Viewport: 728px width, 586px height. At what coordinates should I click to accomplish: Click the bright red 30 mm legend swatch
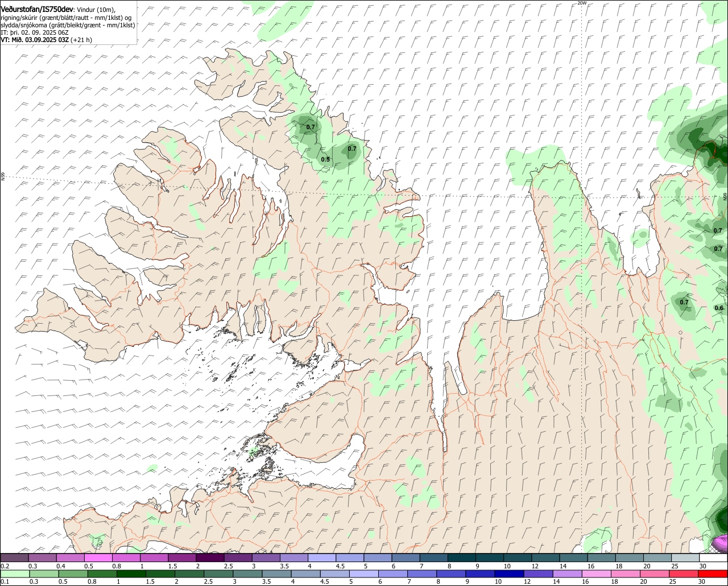[x=713, y=574]
